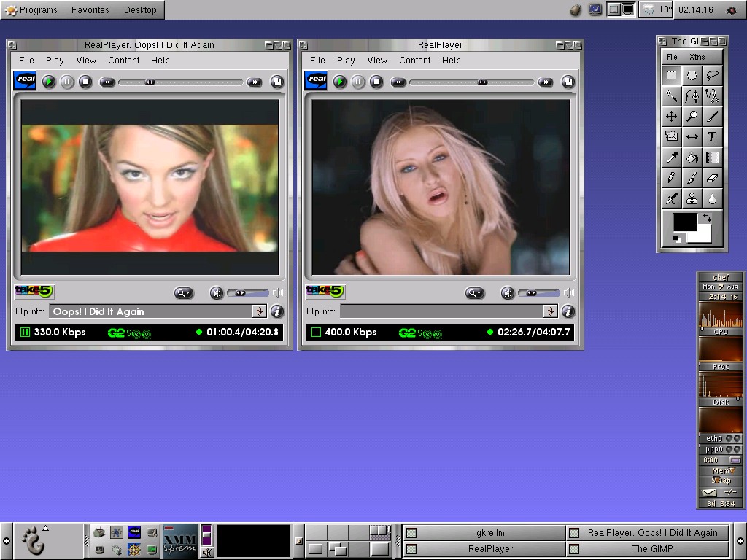Pause the Oops I Did It Again clip
This screenshot has width=747, height=560.
point(67,82)
